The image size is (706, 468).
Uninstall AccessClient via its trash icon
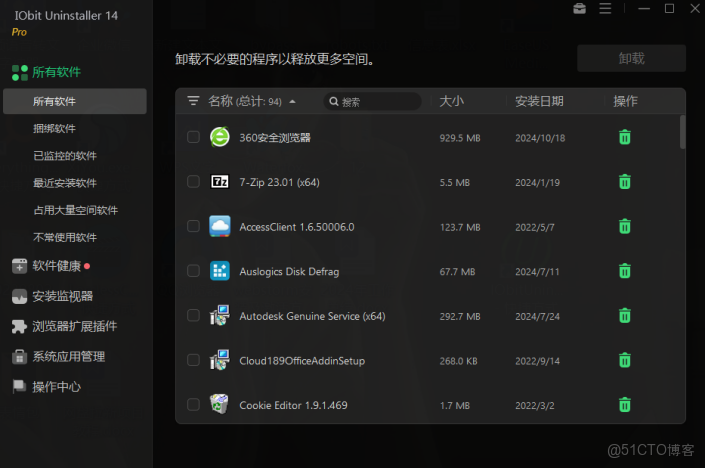(625, 226)
